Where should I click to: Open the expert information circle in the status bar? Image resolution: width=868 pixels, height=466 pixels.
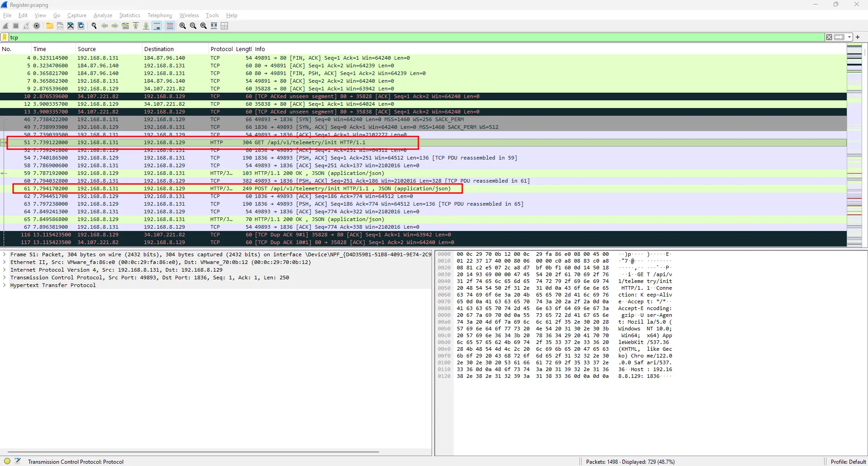coord(7,461)
